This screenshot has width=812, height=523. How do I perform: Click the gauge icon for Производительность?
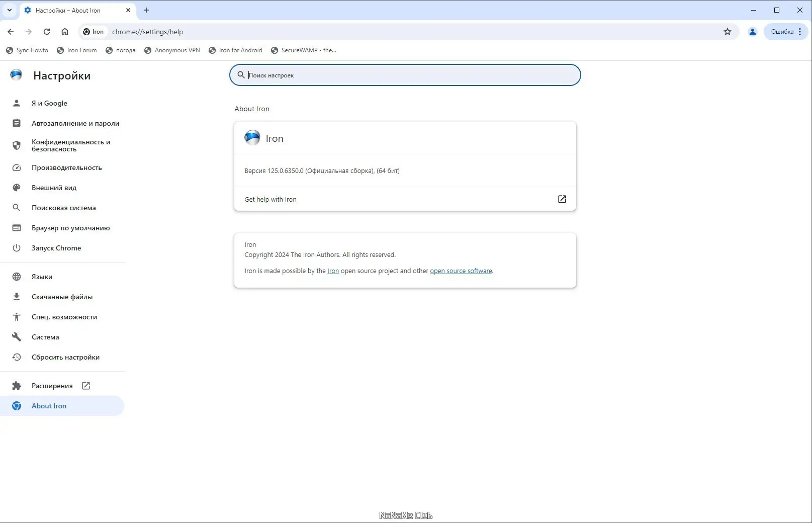pos(17,167)
